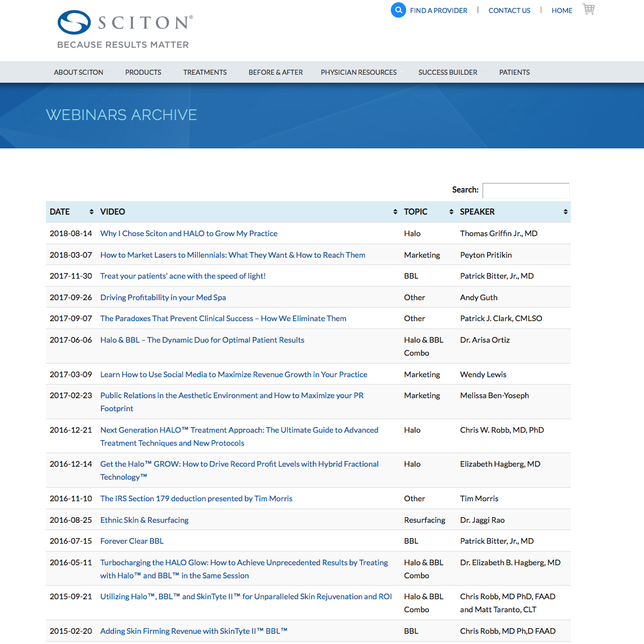Screen dimensions: 644x644
Task: Open 'How to Market Lasers to Millennials' webinar
Action: tap(232, 255)
